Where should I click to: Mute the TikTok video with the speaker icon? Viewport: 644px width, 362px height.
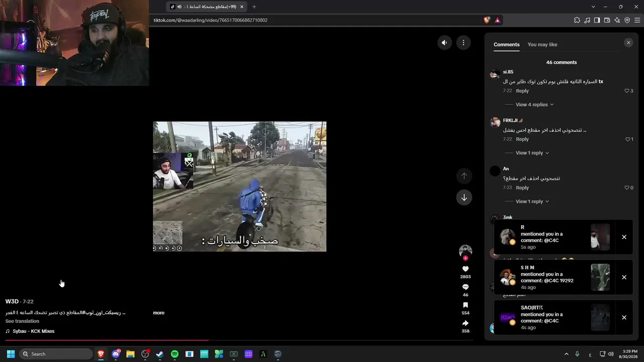pos(444,43)
